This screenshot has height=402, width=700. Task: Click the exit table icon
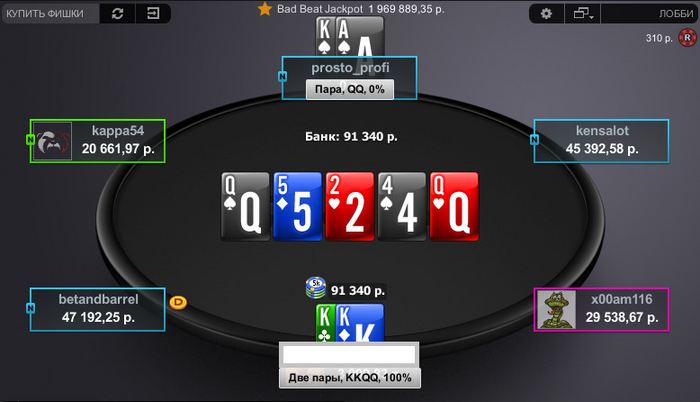[x=153, y=13]
